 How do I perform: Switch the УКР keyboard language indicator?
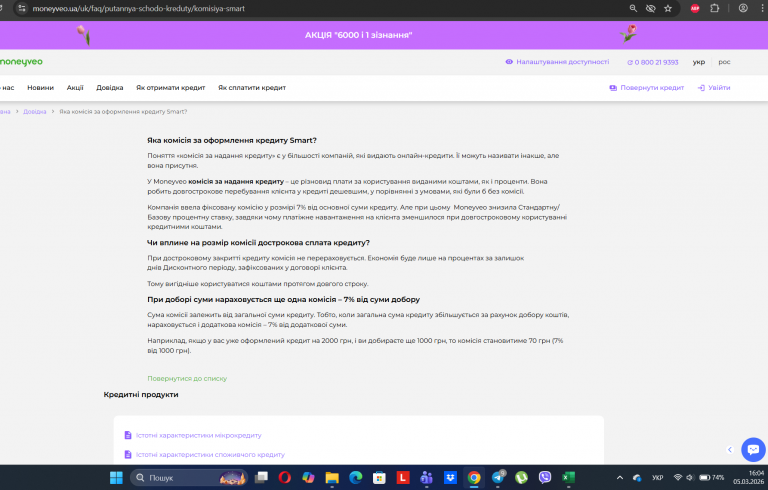click(658, 478)
